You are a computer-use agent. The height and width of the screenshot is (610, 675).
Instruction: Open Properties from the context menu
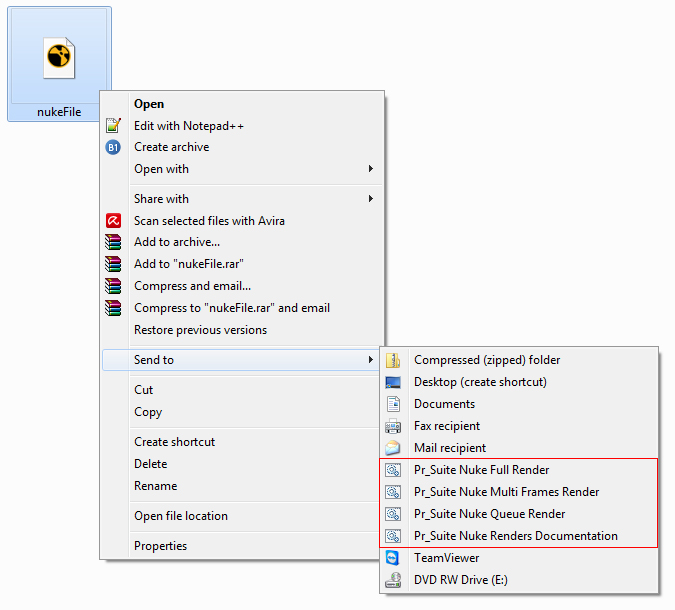tap(160, 546)
